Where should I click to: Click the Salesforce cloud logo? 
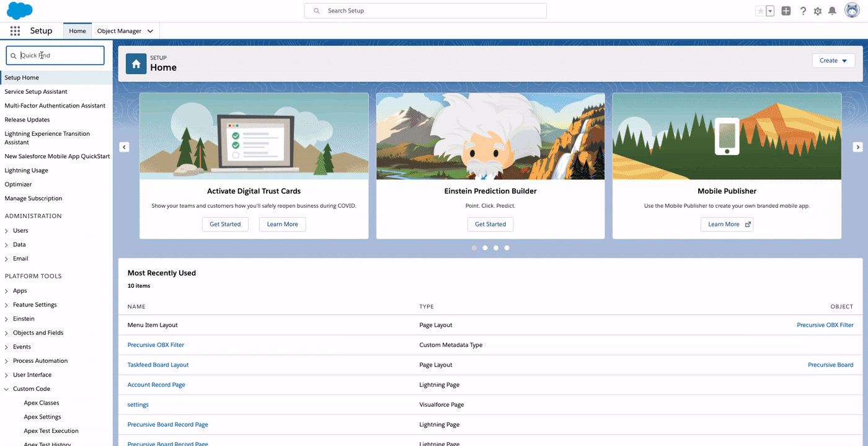click(20, 11)
